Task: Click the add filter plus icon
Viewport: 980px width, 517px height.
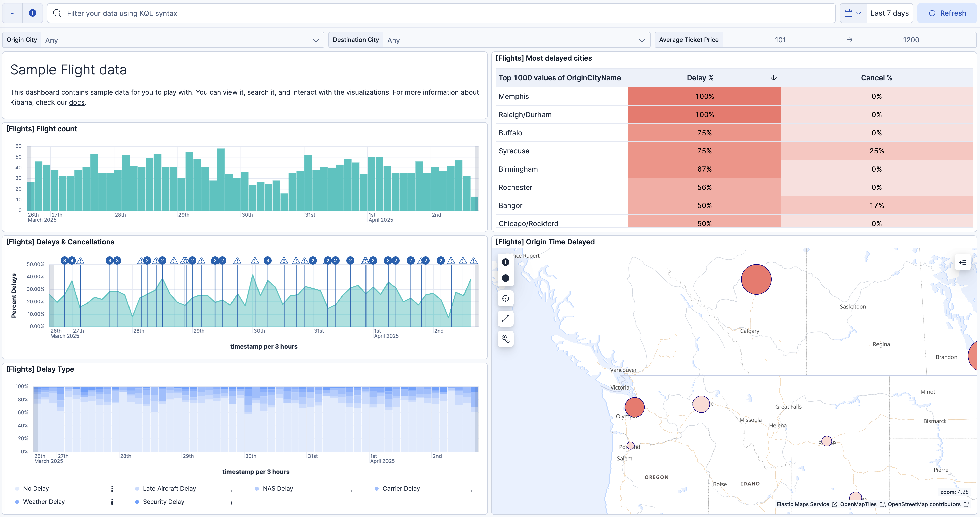Action: 33,13
